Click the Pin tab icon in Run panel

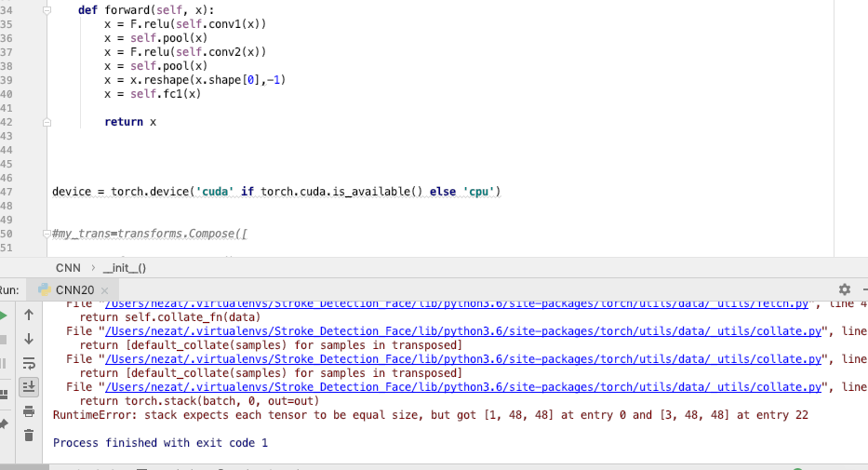point(4,423)
